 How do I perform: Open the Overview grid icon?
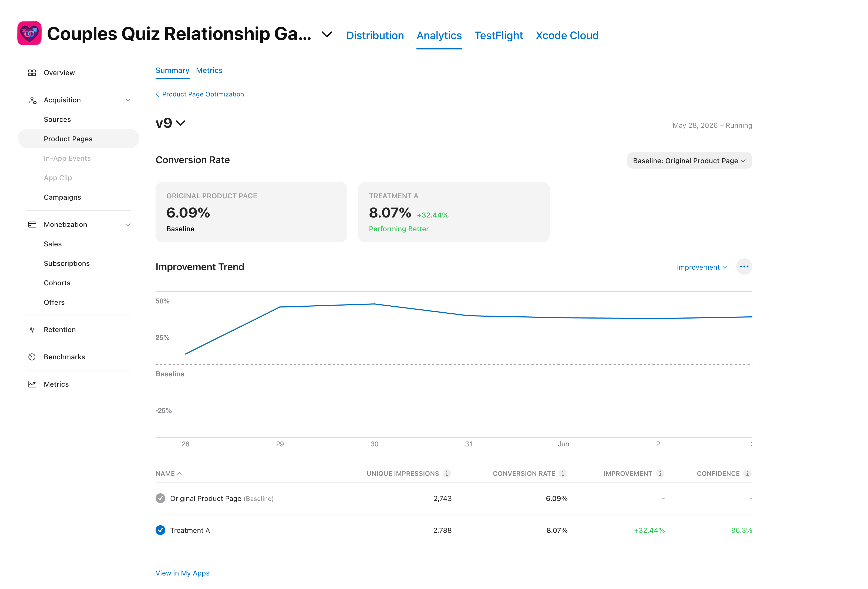tap(32, 72)
